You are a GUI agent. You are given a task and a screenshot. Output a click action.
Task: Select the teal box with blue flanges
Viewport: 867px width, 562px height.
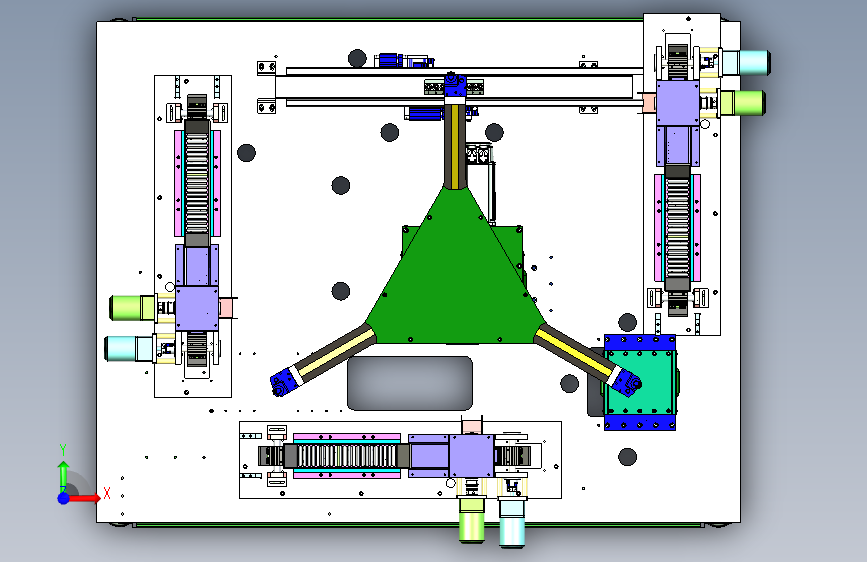click(x=640, y=382)
